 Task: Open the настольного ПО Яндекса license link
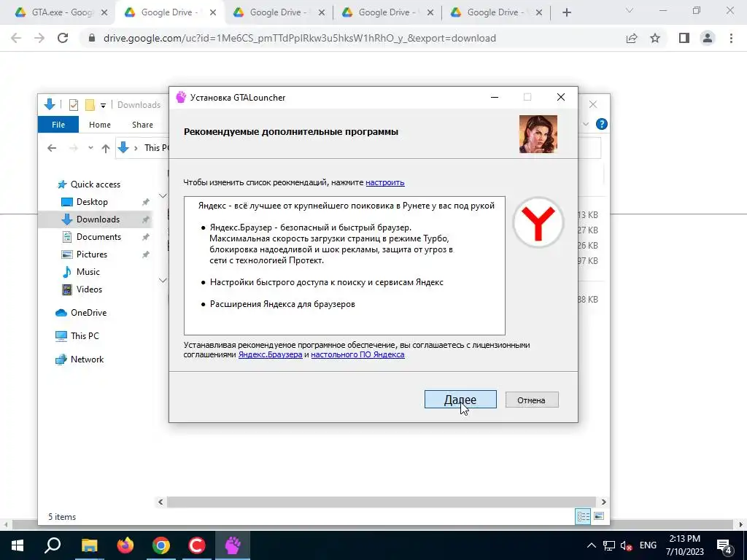coord(357,355)
